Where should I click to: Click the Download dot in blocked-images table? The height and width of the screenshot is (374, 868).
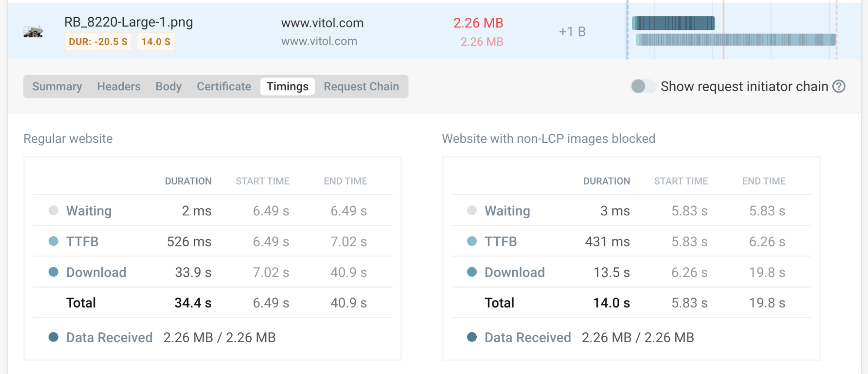472,272
